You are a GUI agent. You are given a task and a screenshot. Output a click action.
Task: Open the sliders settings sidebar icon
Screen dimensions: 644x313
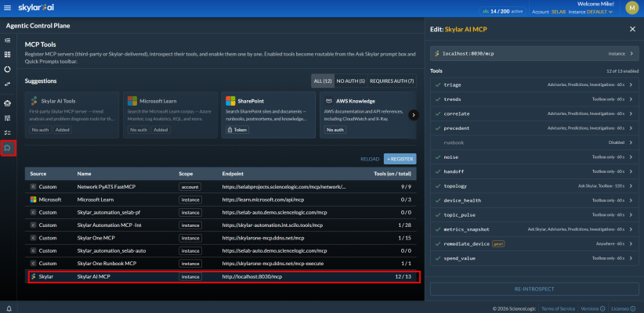7,117
